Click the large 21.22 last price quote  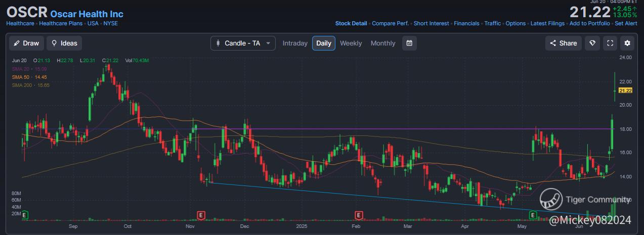(x=589, y=12)
